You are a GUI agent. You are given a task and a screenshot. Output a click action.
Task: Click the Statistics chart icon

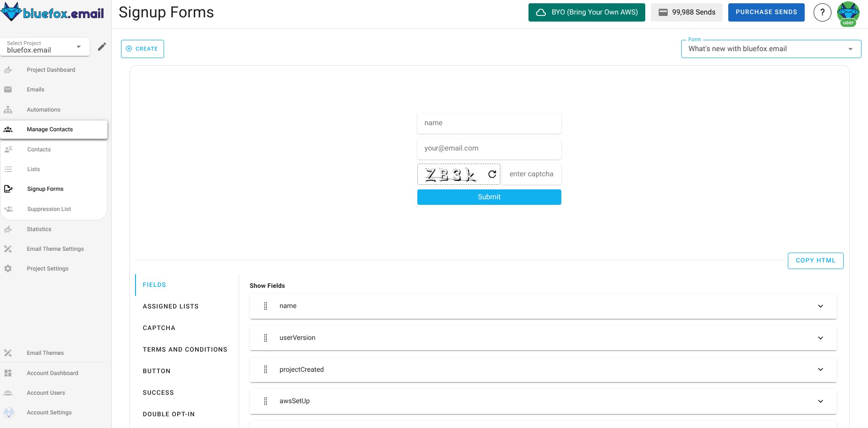point(8,229)
